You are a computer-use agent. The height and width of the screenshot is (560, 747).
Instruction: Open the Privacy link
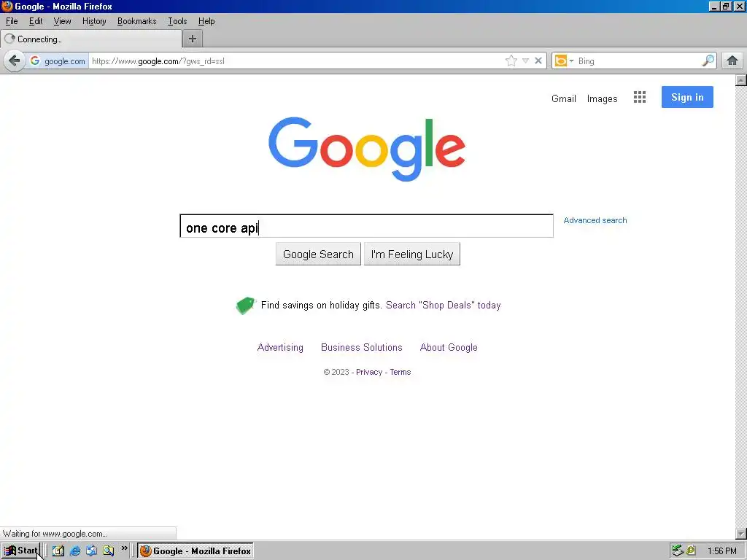(x=369, y=373)
